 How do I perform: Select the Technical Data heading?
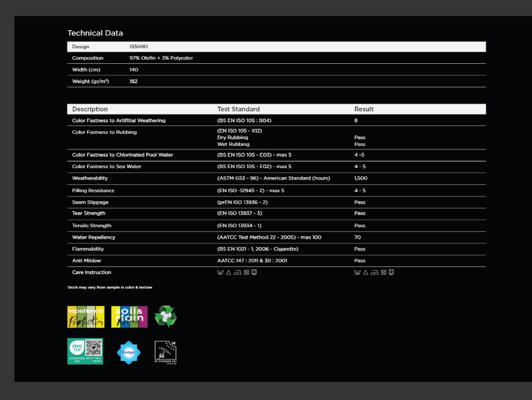pos(95,33)
